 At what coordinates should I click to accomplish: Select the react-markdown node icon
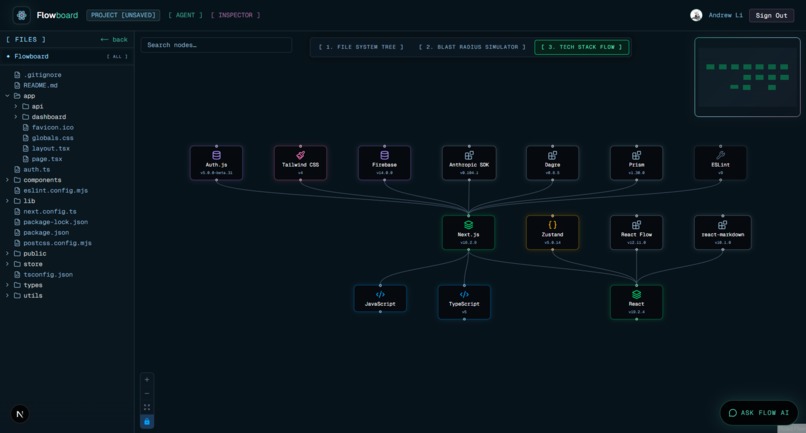[x=723, y=225]
